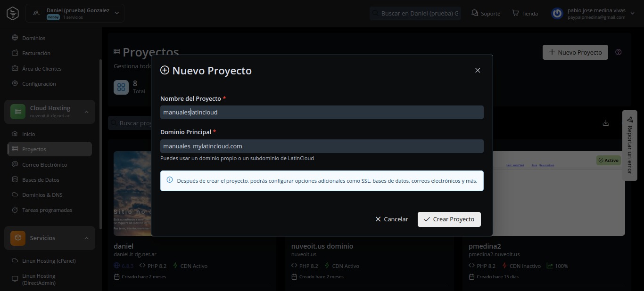This screenshot has height=291, width=644.
Task: Click Cancelar in the dialog
Action: [x=391, y=219]
